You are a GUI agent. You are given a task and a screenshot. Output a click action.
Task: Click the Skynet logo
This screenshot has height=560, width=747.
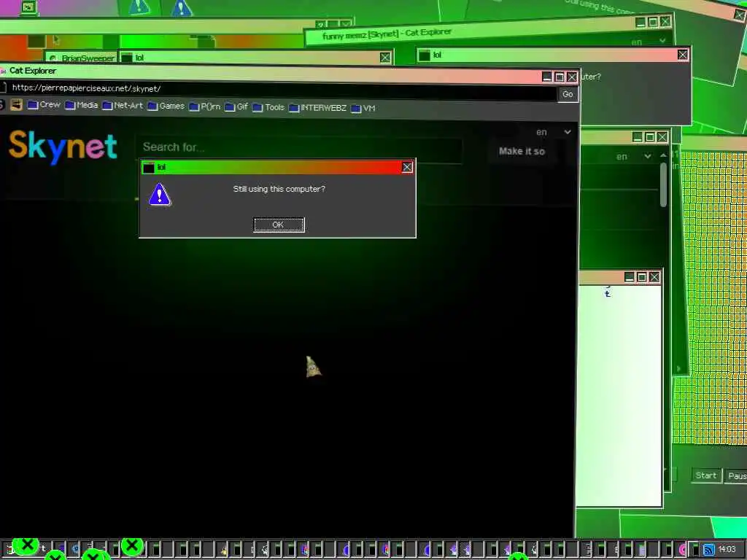pos(63,147)
